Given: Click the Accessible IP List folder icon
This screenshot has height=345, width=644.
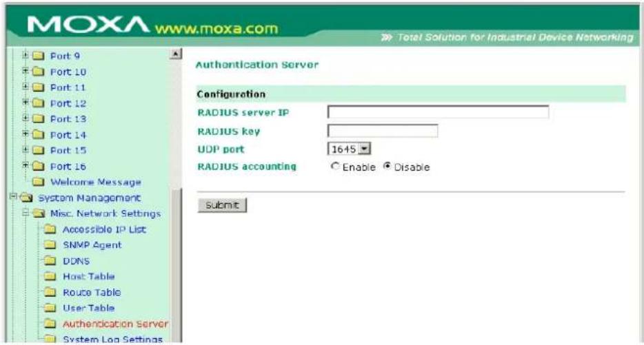Looking at the screenshot, I should pyautogui.click(x=50, y=229).
